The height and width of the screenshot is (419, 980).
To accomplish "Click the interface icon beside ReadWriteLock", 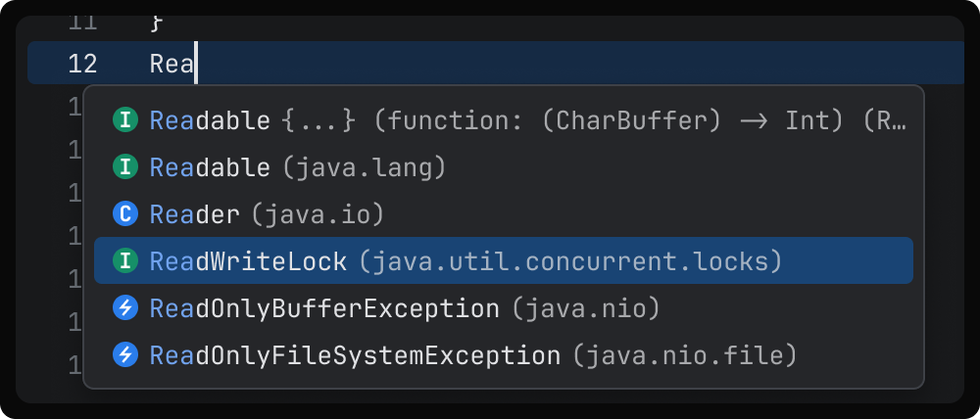I will [x=124, y=261].
